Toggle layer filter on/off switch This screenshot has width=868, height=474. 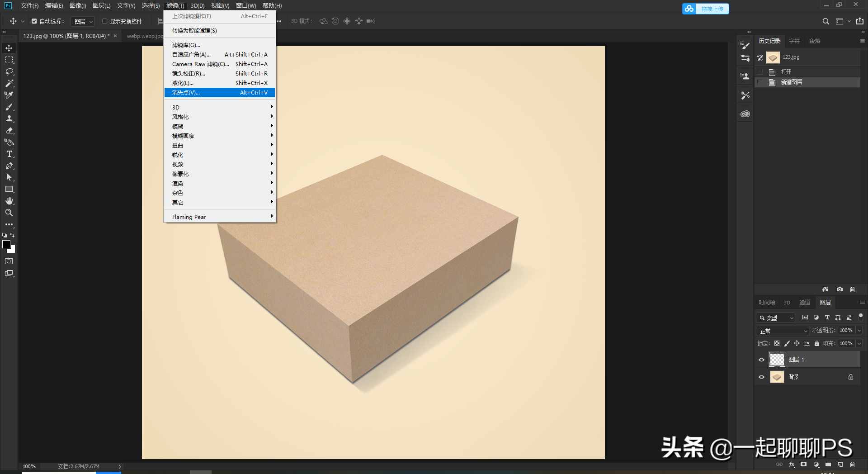click(x=861, y=317)
